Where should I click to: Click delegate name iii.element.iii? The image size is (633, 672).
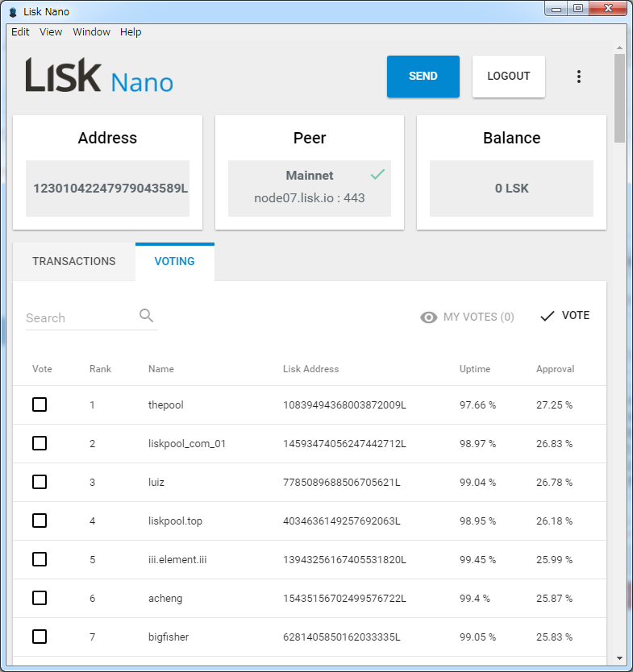click(177, 560)
